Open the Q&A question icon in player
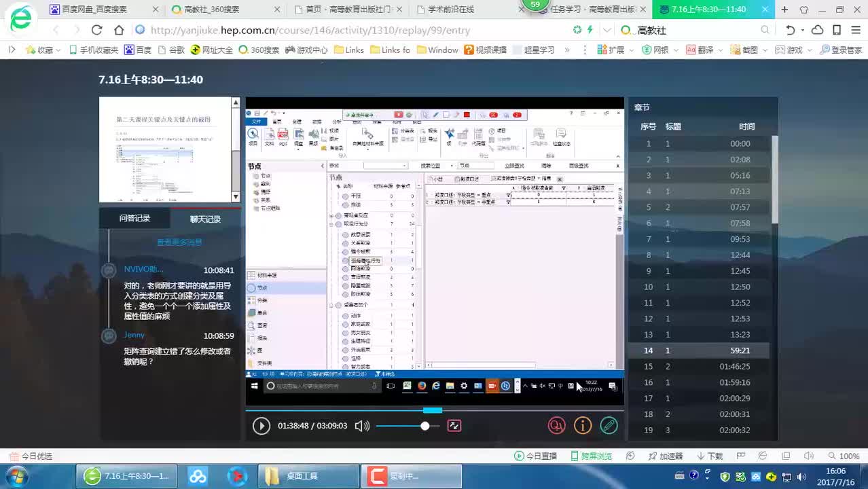 [x=557, y=426]
